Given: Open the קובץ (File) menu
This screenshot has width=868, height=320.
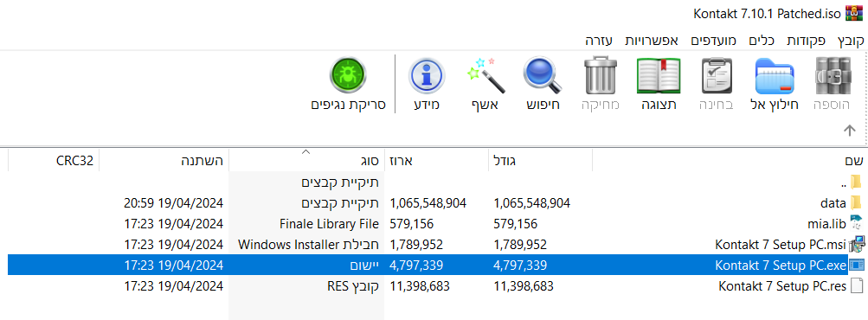Looking at the screenshot, I should click(851, 41).
